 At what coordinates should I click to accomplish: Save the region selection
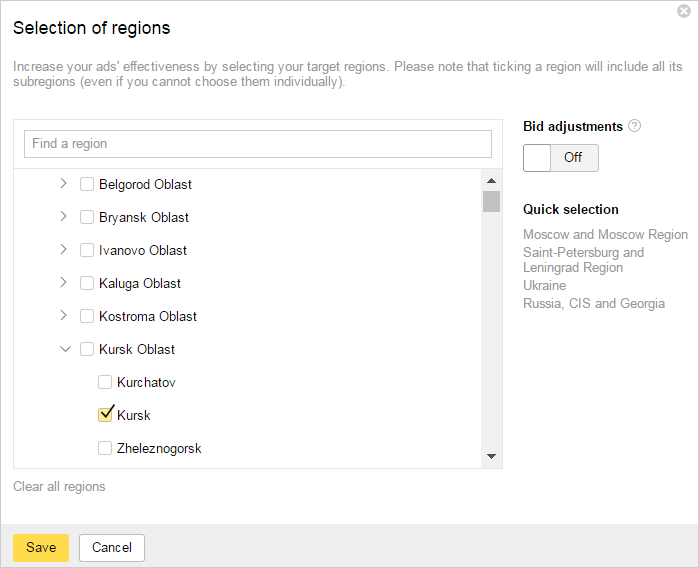pyautogui.click(x=41, y=547)
